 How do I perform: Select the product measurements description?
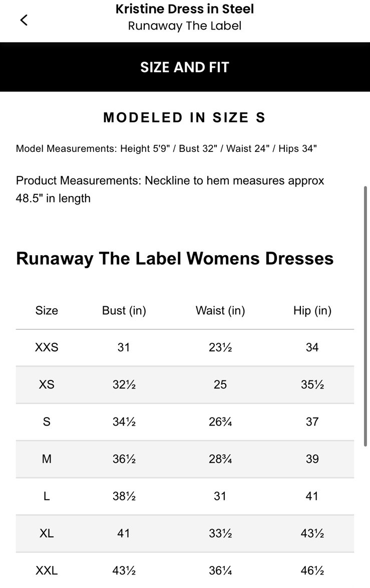pos(170,189)
